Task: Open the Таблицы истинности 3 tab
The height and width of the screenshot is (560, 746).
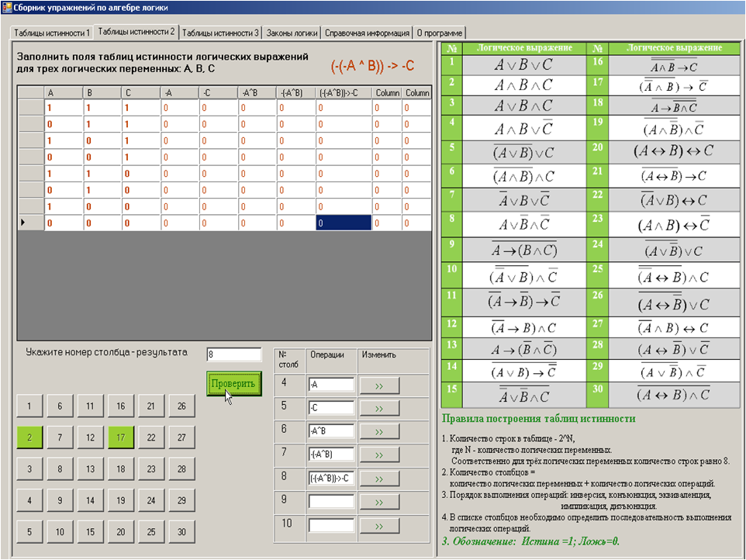Action: [221, 33]
